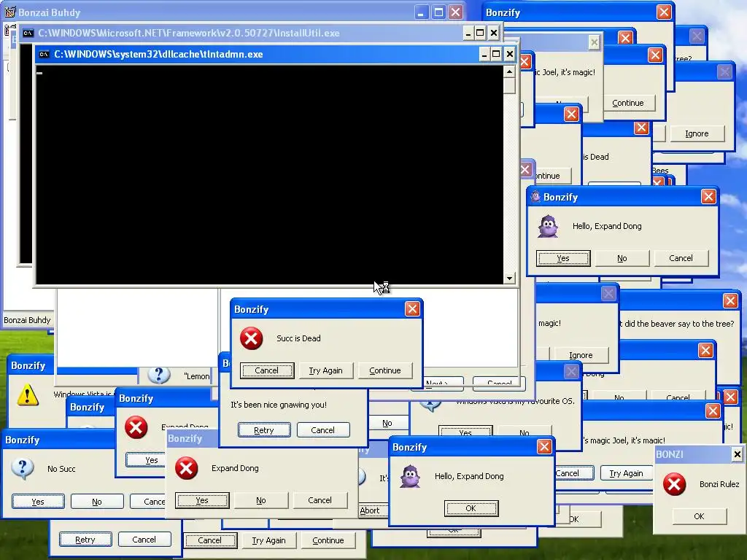This screenshot has height=560, width=747.
Task: Click the scroll-down arrow in the tlntadmn.exe console
Action: 509,279
